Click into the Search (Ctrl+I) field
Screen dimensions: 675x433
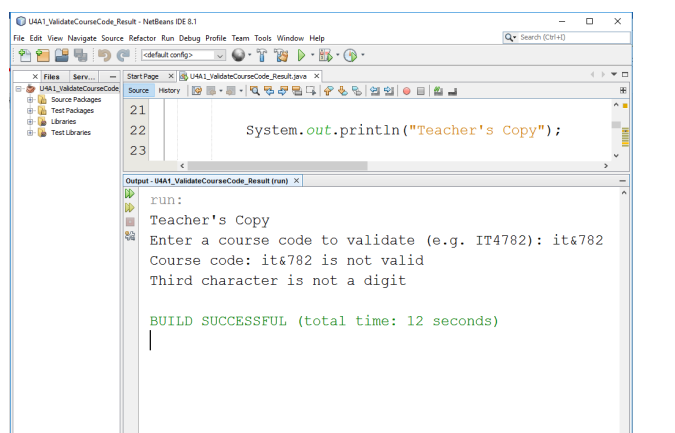click(567, 37)
